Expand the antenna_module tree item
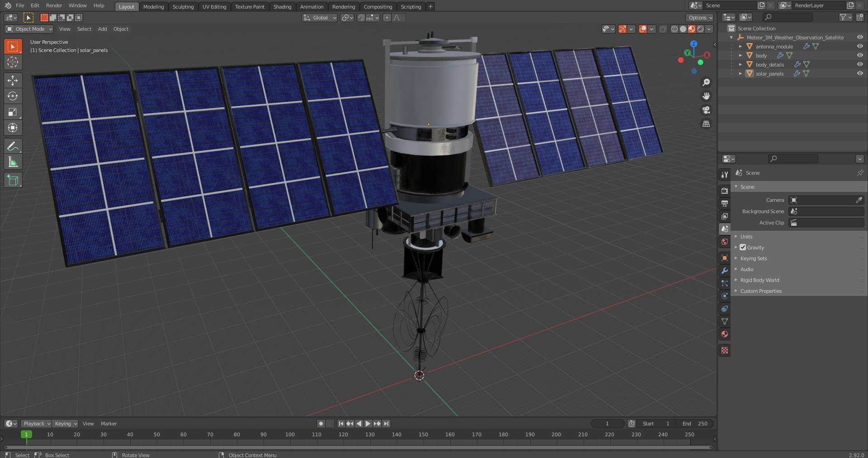868x458 pixels. (740, 46)
